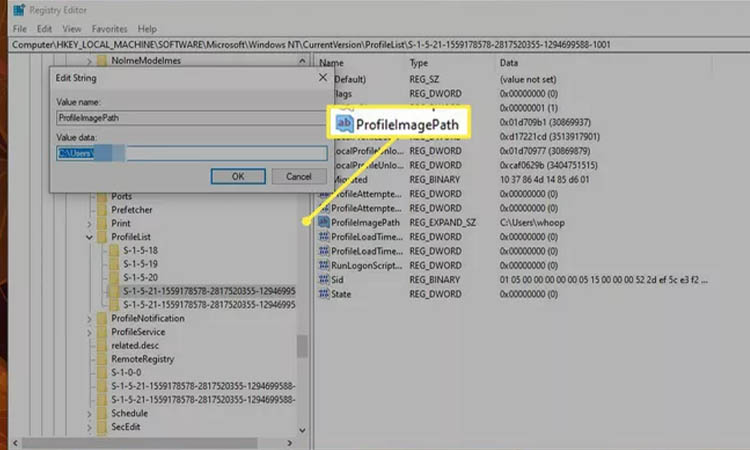Confirm the Edit String dialog with OK
This screenshot has height=450, width=750.
tap(238, 176)
